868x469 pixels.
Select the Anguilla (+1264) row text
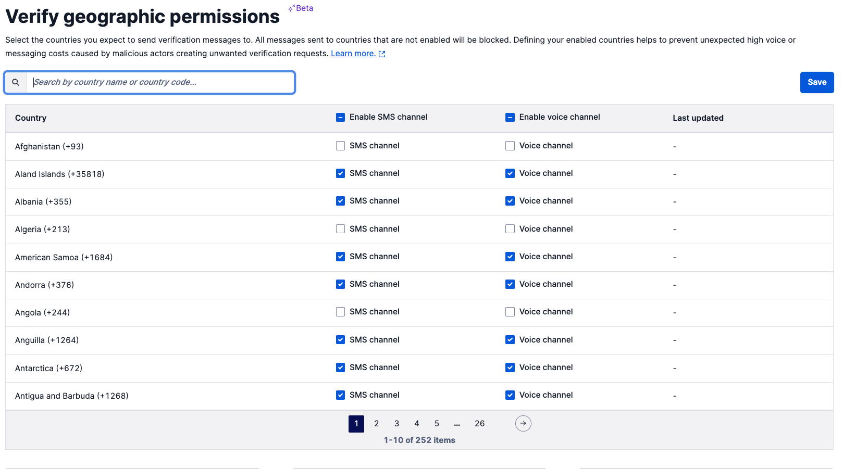point(47,340)
